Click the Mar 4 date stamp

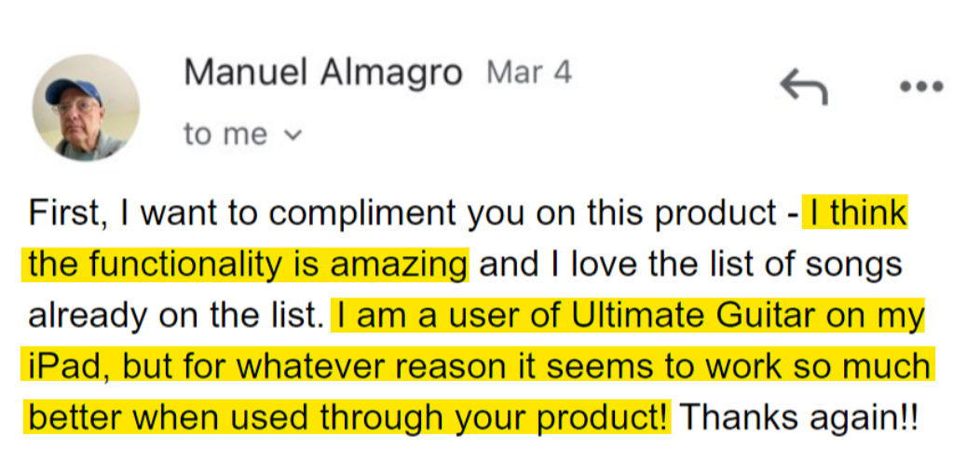click(529, 74)
